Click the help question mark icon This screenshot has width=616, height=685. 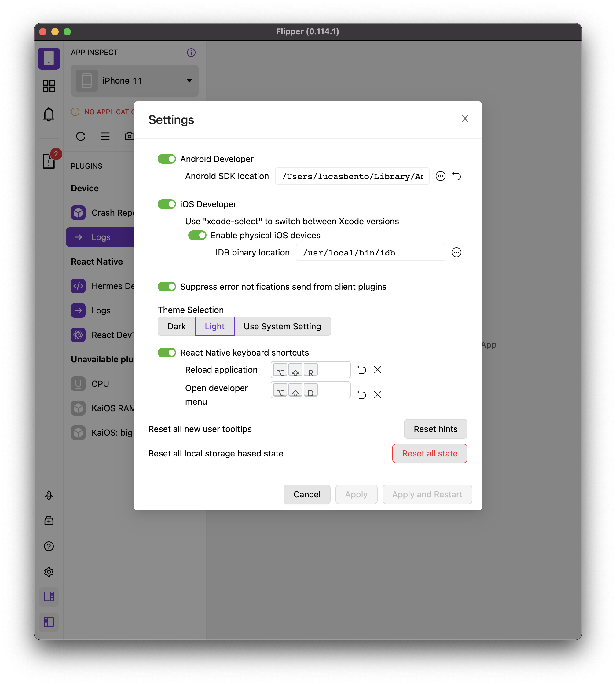(x=49, y=546)
